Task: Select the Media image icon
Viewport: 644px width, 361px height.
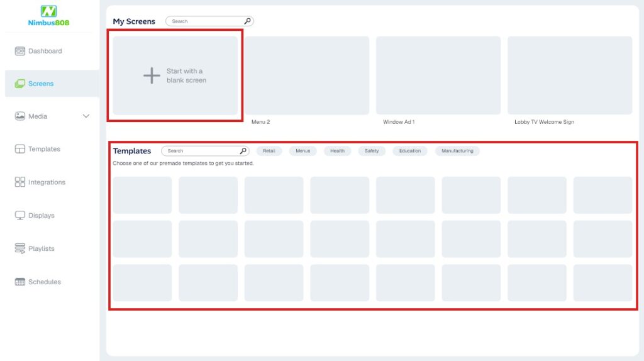Action: click(x=20, y=116)
